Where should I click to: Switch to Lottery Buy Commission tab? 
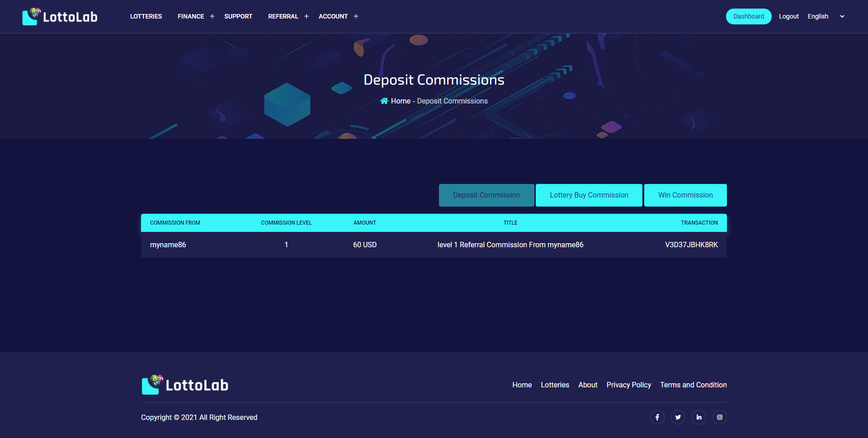(589, 195)
